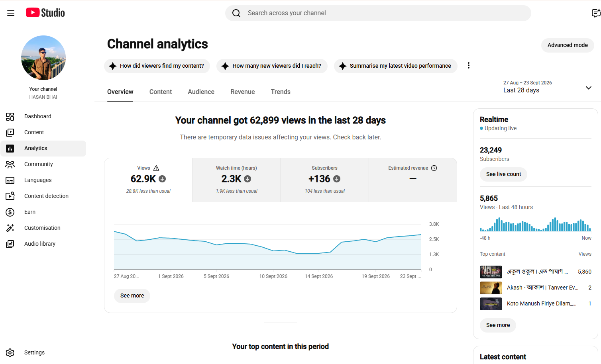Screen dimensions: 601x364
Task: Focus the 'Search across your channel' field
Action: point(378,13)
